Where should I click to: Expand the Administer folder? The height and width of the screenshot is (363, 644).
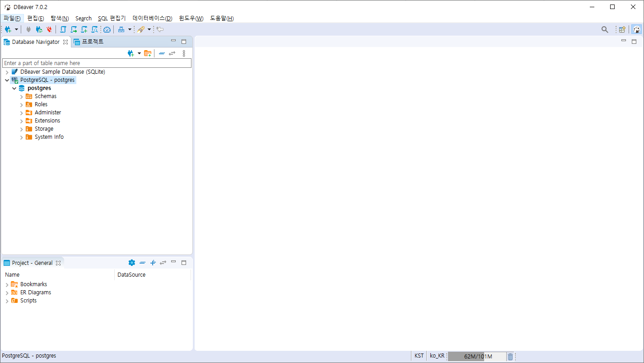(21, 113)
